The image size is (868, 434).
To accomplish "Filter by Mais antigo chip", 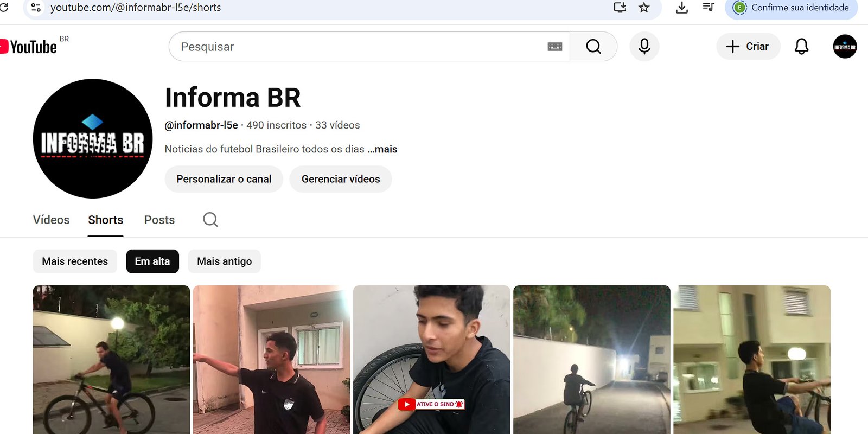I will click(x=225, y=261).
